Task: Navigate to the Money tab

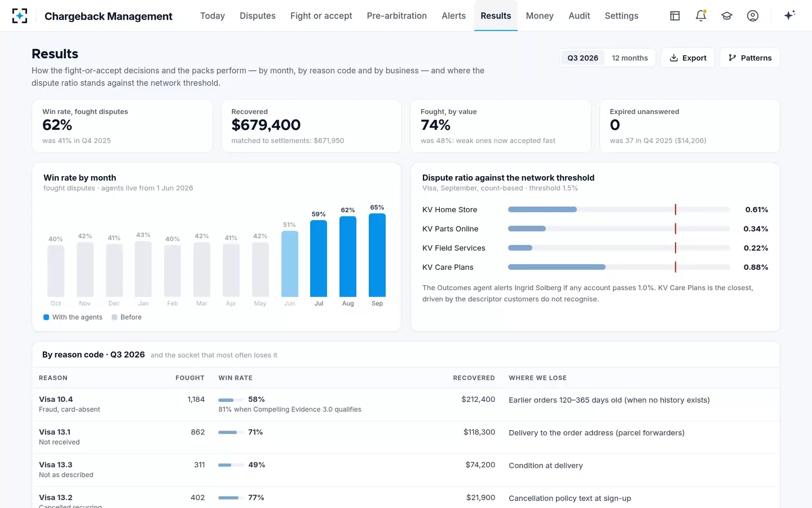Action: pos(540,16)
